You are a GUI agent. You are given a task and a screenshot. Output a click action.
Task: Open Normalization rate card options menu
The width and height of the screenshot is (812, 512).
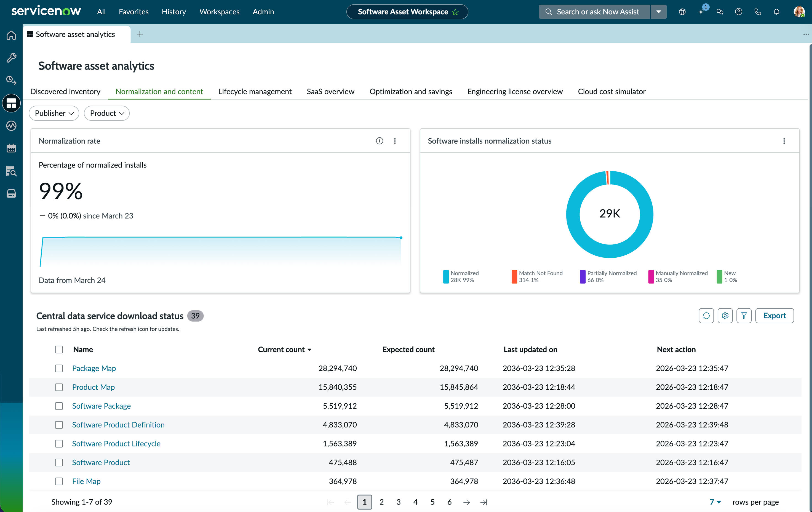pos(395,141)
